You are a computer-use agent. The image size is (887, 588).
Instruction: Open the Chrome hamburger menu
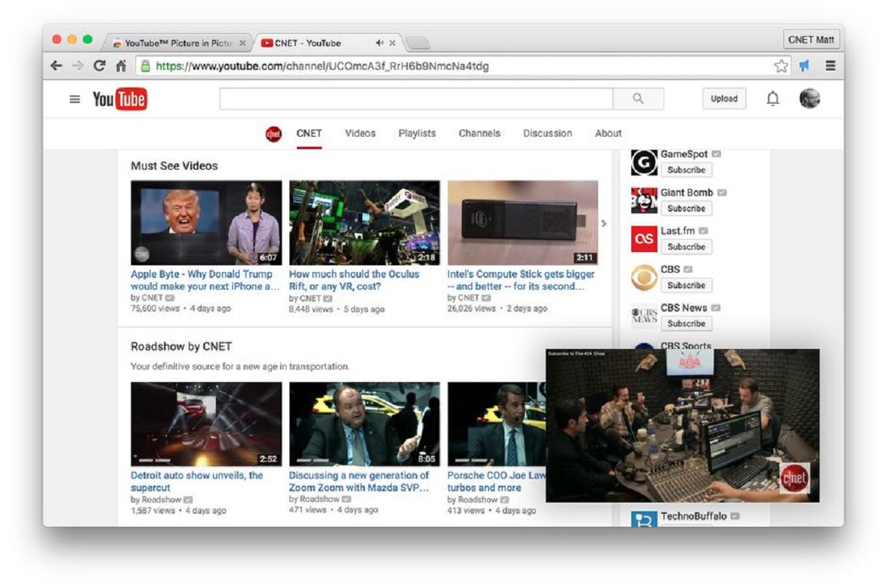(x=830, y=66)
